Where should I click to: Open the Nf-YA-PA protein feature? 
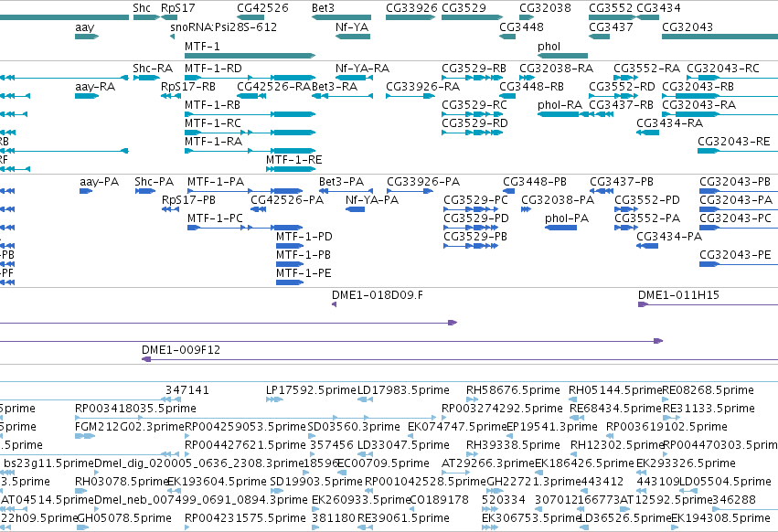click(x=356, y=209)
